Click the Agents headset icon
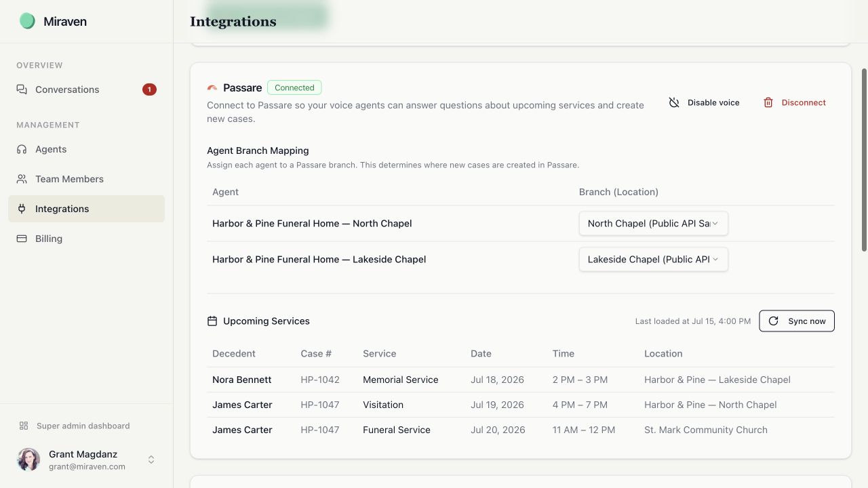This screenshot has height=488, width=868. (22, 149)
